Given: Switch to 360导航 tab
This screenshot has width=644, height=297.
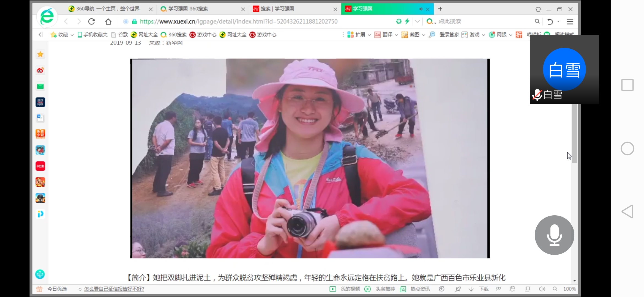Looking at the screenshot, I should [107, 9].
